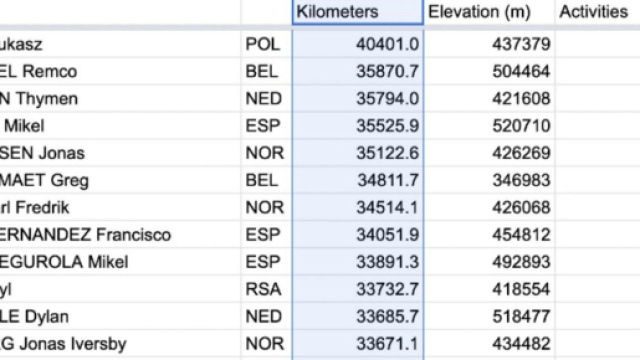The image size is (640, 360).
Task: Select the NOR cell in SEN Jonas's row
Action: coord(267,153)
